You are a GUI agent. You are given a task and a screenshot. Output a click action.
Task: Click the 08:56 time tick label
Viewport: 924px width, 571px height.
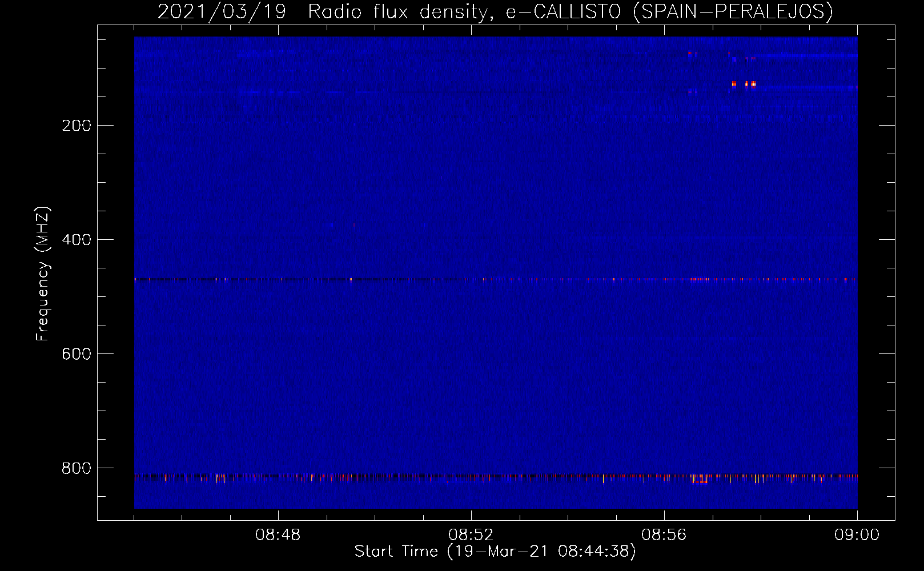point(664,535)
